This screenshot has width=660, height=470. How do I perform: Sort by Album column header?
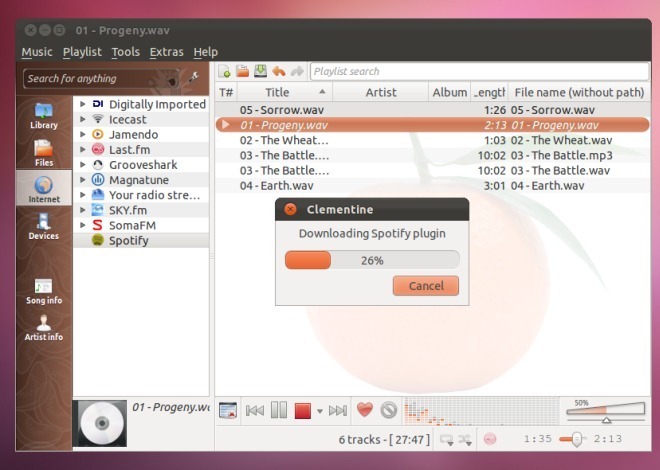click(x=450, y=92)
